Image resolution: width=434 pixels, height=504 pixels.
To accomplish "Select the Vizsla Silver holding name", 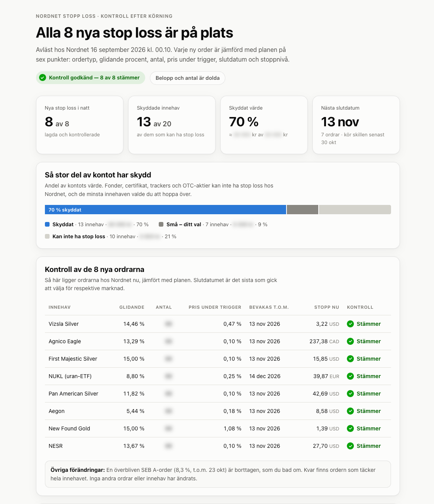I will (x=63, y=324).
